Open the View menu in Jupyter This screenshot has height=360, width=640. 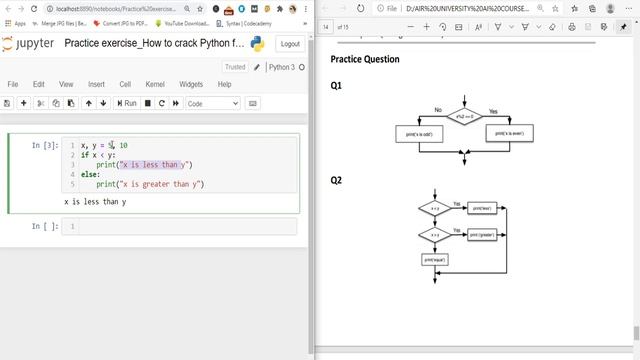tap(66, 84)
